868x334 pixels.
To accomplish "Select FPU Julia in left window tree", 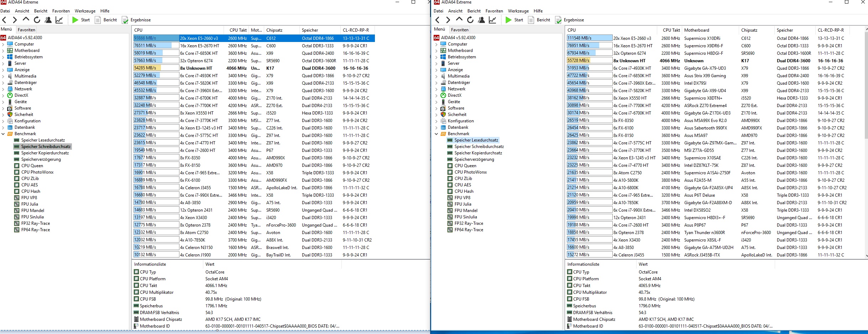I will pos(30,204).
